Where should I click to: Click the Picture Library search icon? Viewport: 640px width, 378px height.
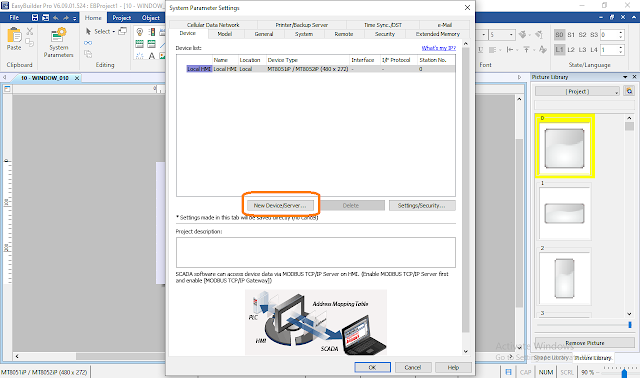629,91
